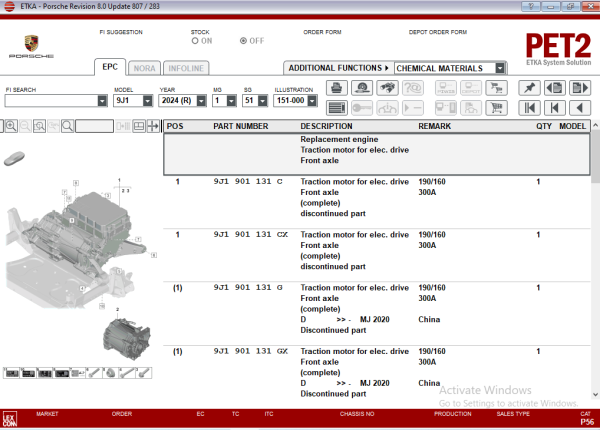Switch to the INFOLINE tab

coord(186,68)
